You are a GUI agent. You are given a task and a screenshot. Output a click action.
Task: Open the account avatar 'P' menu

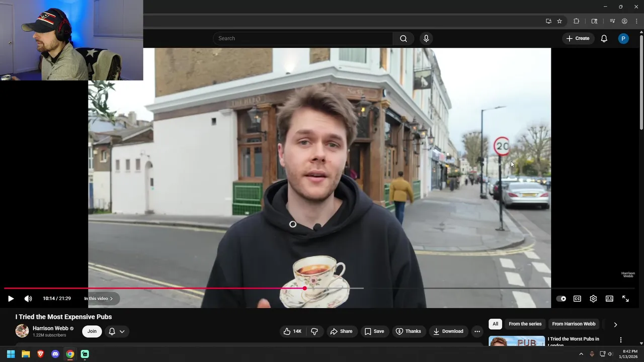[623, 38]
